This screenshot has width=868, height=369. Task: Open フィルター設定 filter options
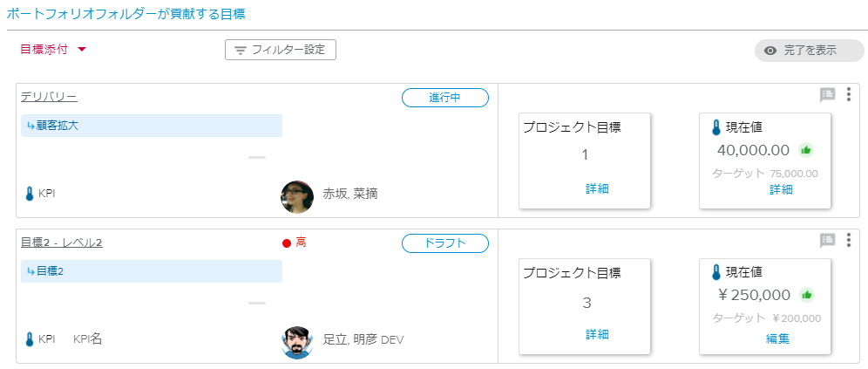point(281,50)
